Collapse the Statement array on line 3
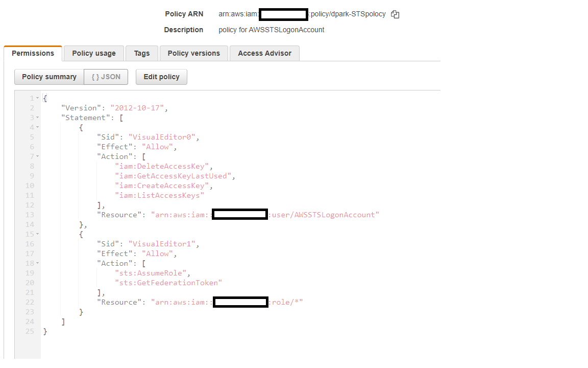The image size is (588, 368). [36, 117]
